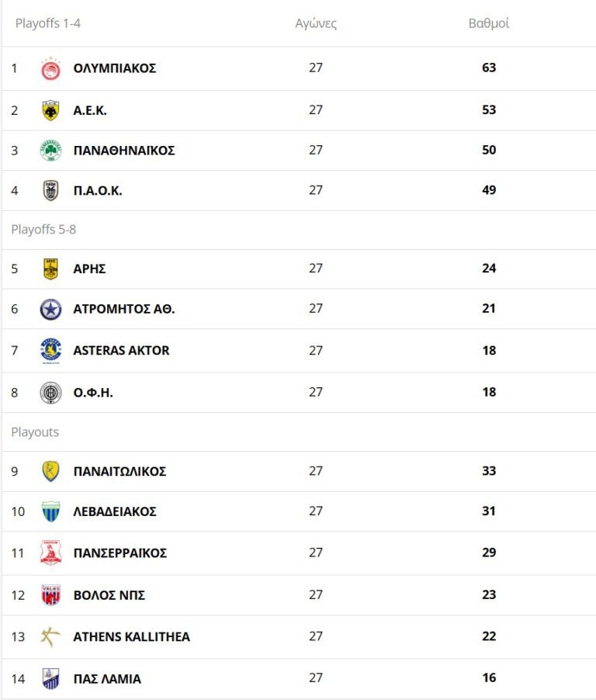Click the Athens Kallithea gold logo
Viewport: 596px width, 700px height.
(50, 637)
